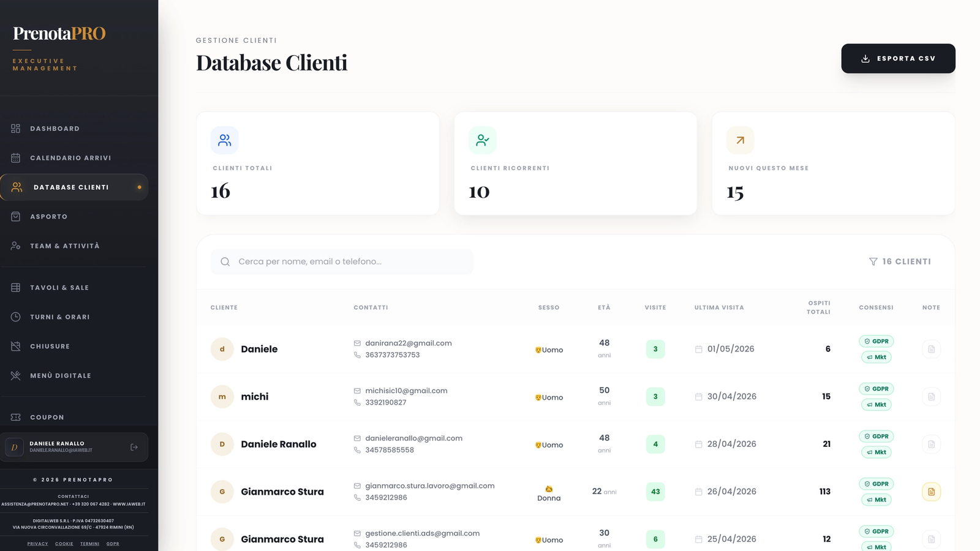Open the Privacy link in the footer
The height and width of the screenshot is (551, 980).
coord(37,544)
